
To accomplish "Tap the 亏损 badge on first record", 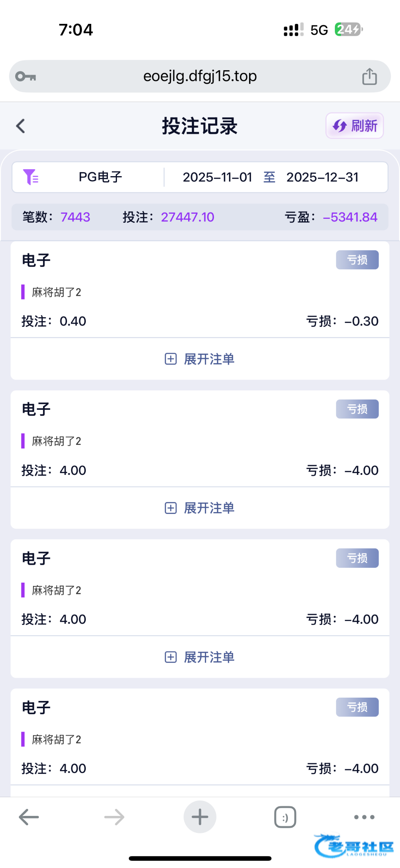I will (357, 260).
